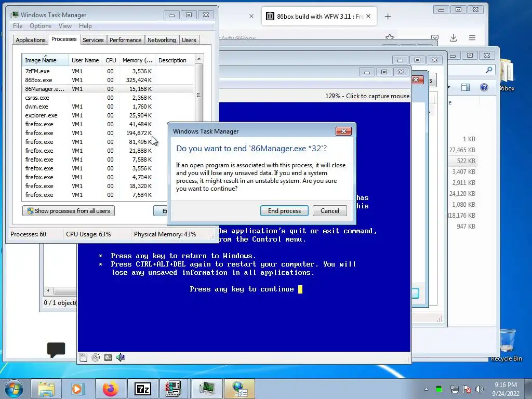Open the clock showing 9:16 PM
532x399 pixels.
[x=506, y=389]
